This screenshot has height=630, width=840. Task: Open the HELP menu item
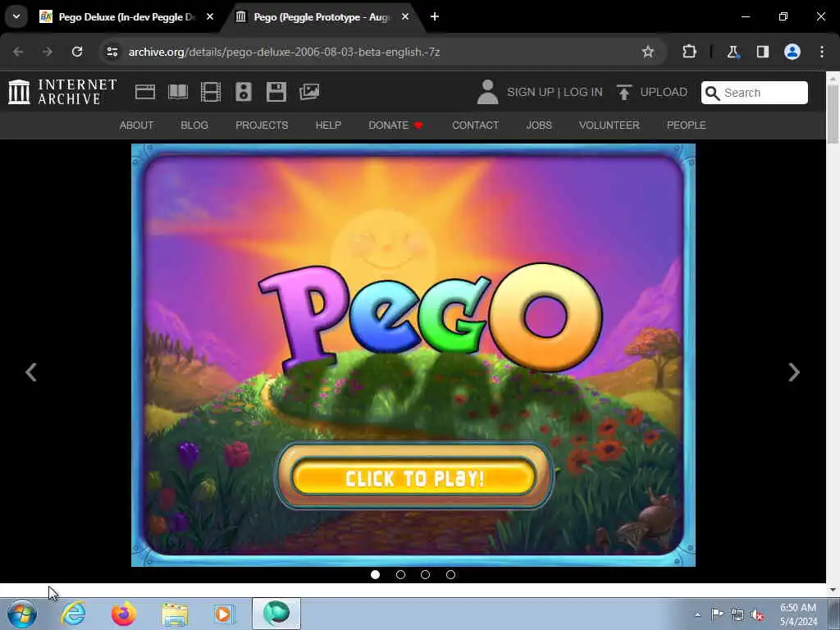(328, 125)
